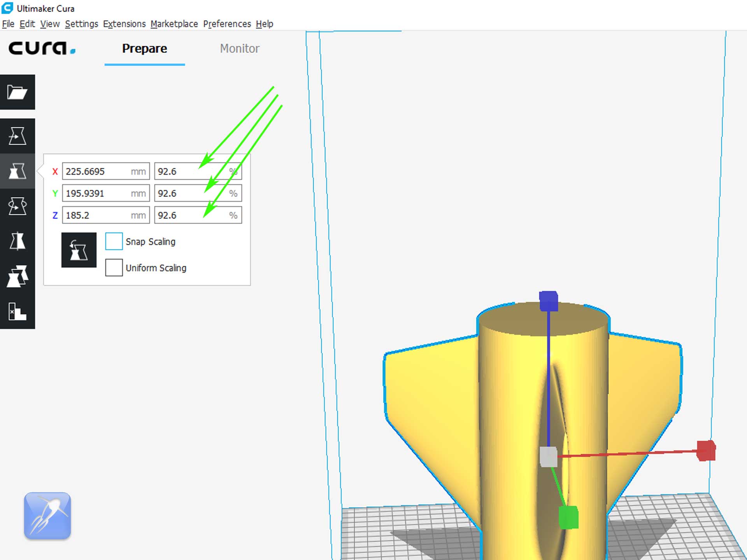Select the Mirror tool icon
The height and width of the screenshot is (560, 747).
click(x=17, y=241)
